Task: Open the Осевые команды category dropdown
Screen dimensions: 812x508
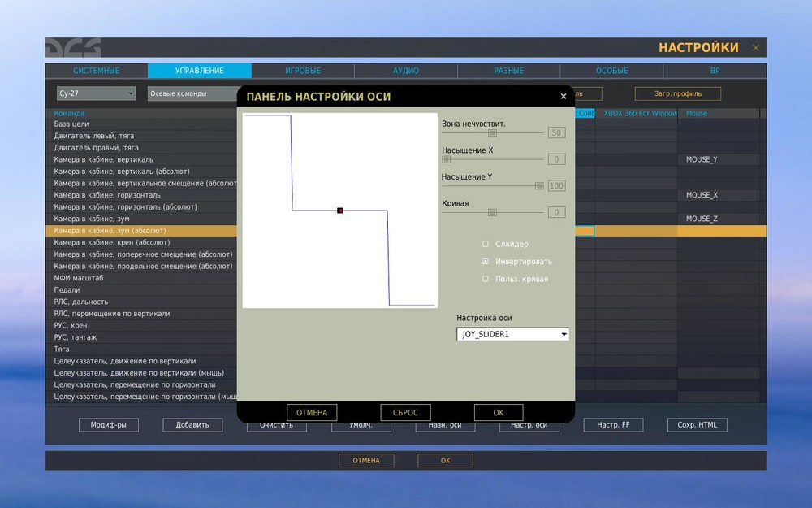Action: (x=192, y=93)
